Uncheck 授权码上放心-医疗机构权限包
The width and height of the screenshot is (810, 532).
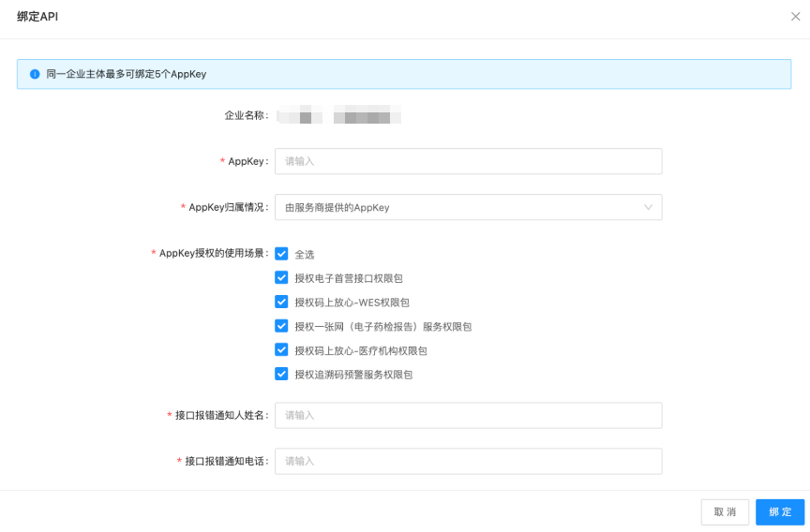281,350
